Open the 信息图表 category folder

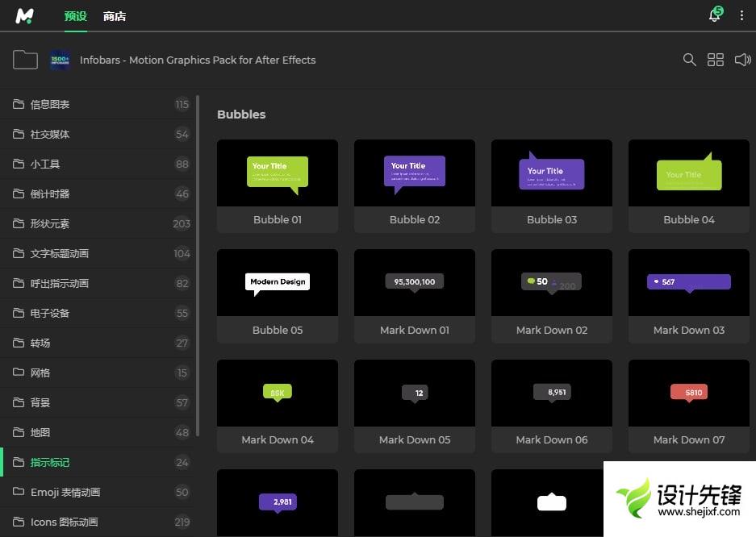(x=50, y=104)
